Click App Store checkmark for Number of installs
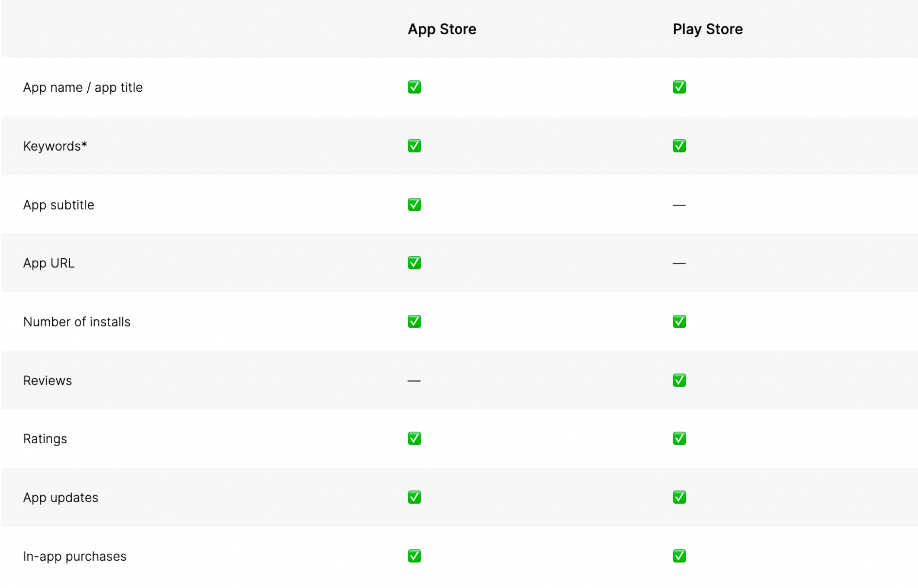The height and width of the screenshot is (588, 918). click(x=414, y=321)
